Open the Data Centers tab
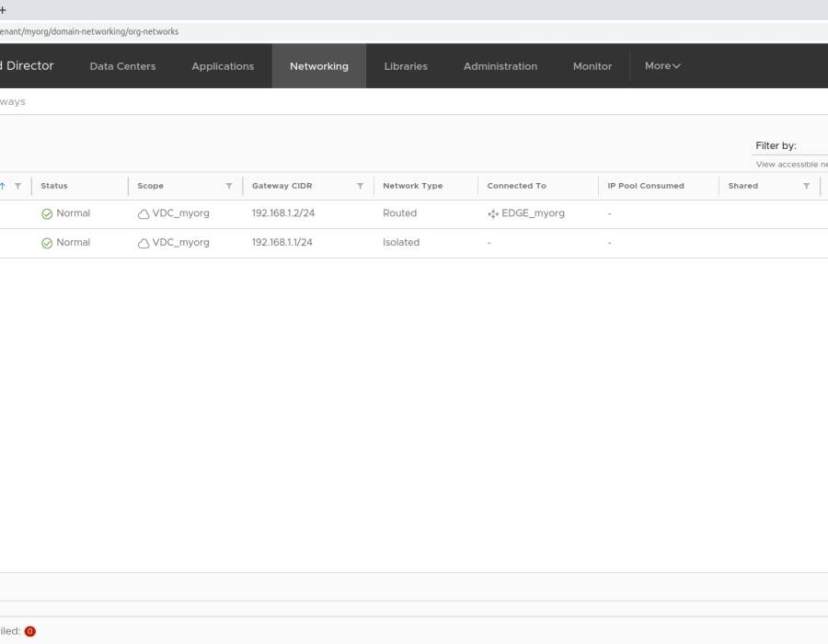Image resolution: width=828 pixels, height=644 pixels. (x=122, y=66)
